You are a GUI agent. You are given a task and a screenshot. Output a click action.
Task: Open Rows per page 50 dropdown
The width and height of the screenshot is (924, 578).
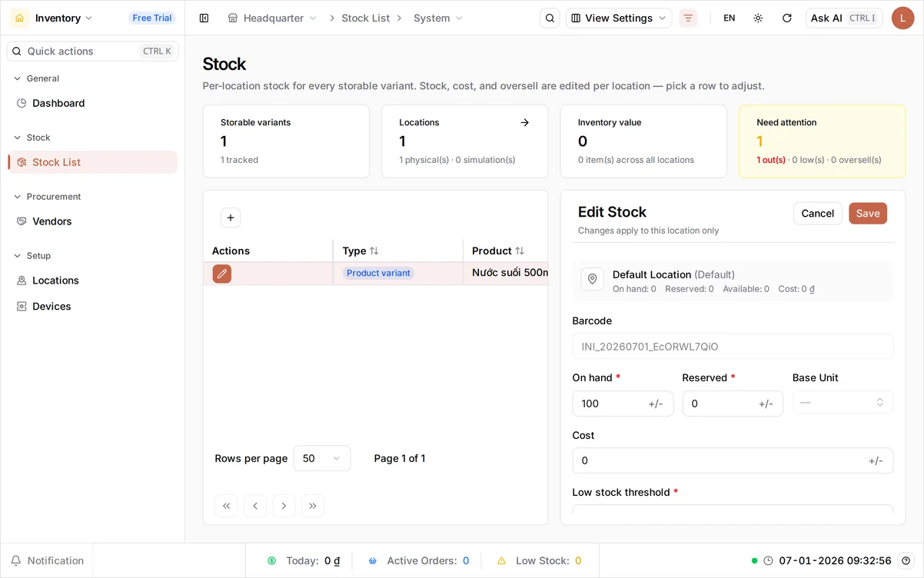click(x=322, y=458)
